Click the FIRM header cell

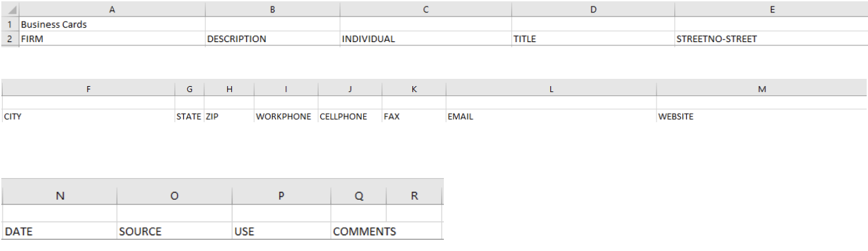tap(112, 39)
